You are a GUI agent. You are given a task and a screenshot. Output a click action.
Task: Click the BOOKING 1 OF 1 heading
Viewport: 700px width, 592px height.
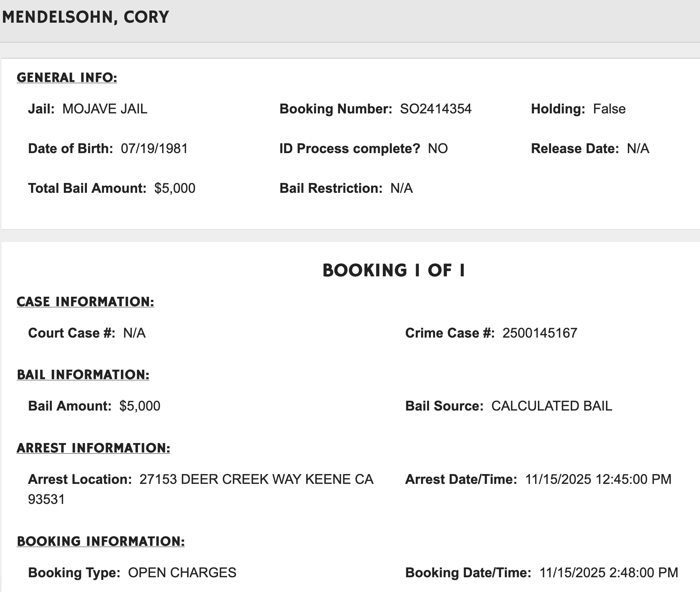tap(393, 270)
